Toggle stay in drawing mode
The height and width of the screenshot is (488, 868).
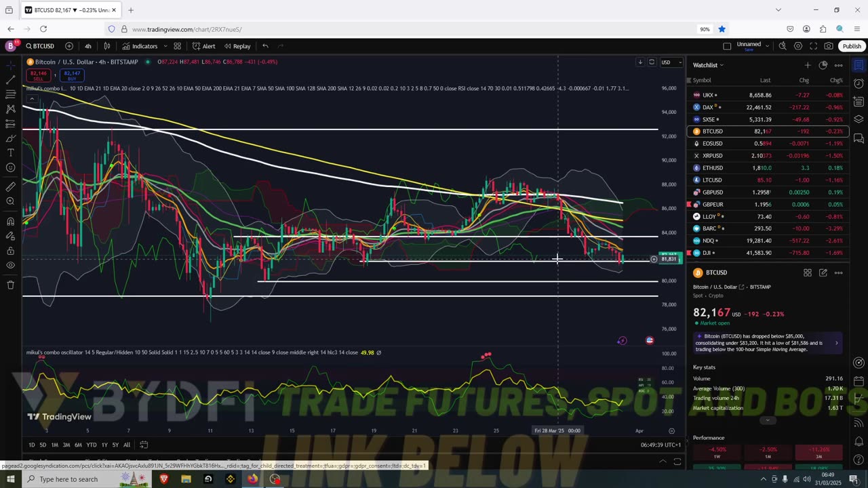[10, 236]
